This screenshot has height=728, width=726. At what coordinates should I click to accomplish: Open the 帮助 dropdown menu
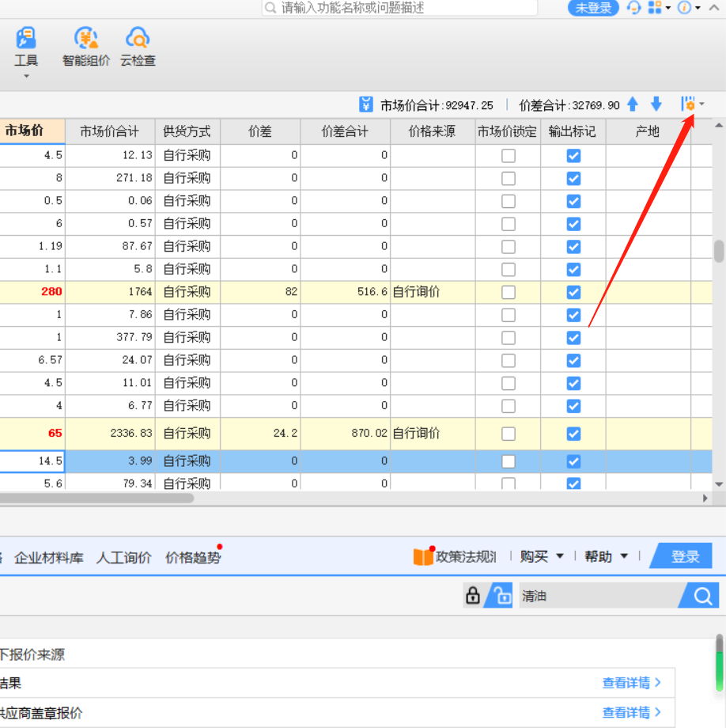pos(607,556)
